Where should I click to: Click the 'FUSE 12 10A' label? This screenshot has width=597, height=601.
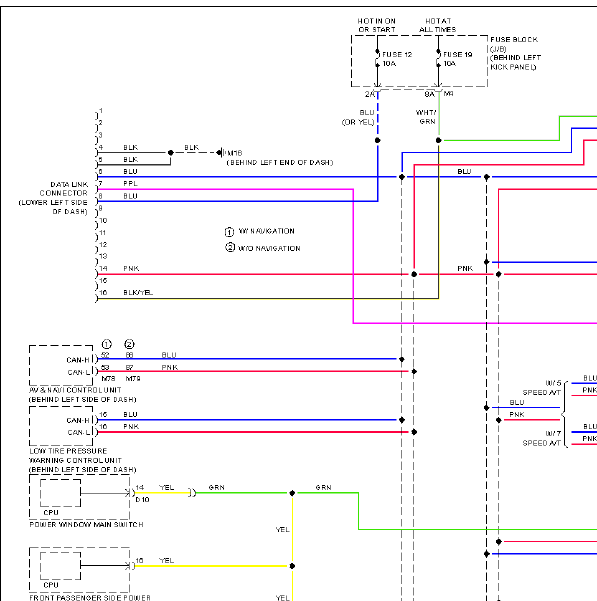[397, 59]
